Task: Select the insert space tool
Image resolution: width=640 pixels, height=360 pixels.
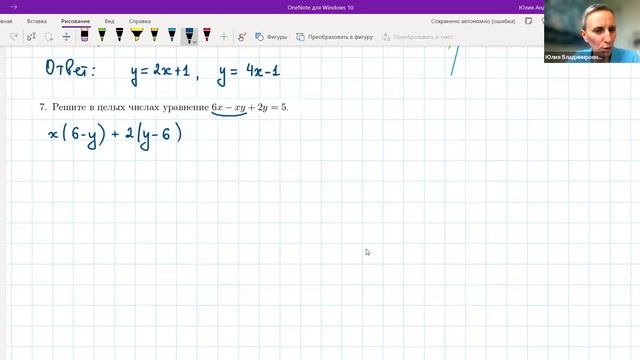Action: 66,37
